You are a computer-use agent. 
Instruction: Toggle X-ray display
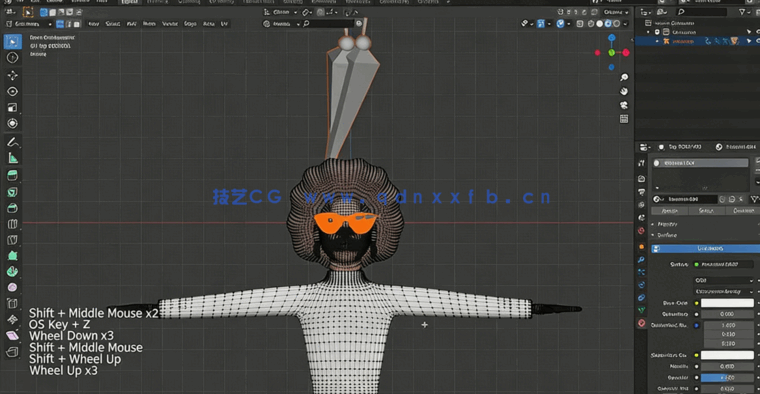click(580, 24)
